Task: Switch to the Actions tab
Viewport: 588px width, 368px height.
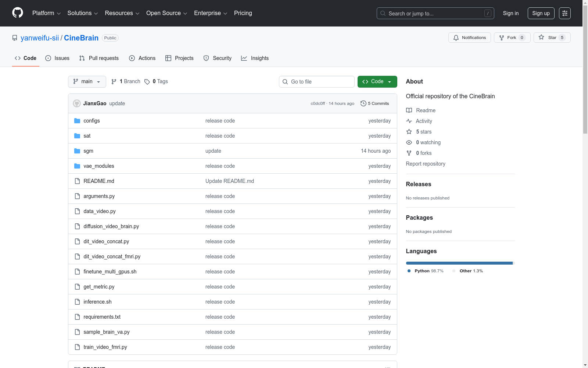Action: 142,58
